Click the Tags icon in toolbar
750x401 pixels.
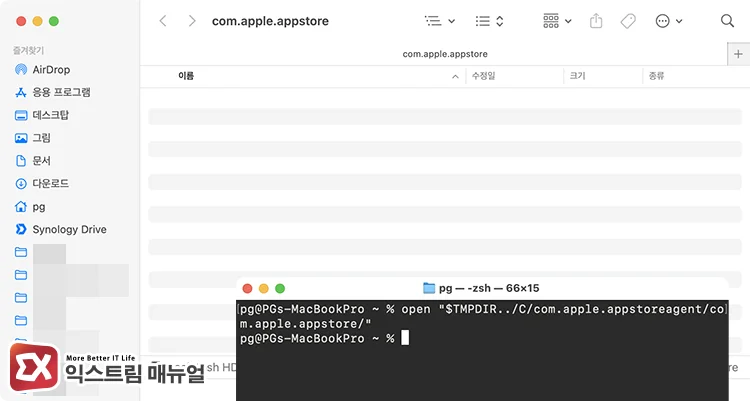(628, 21)
